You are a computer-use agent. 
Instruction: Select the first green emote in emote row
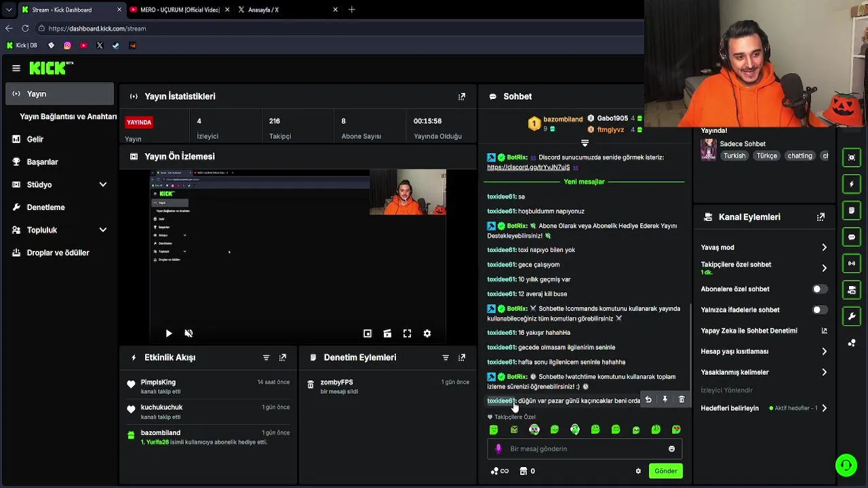(x=494, y=430)
